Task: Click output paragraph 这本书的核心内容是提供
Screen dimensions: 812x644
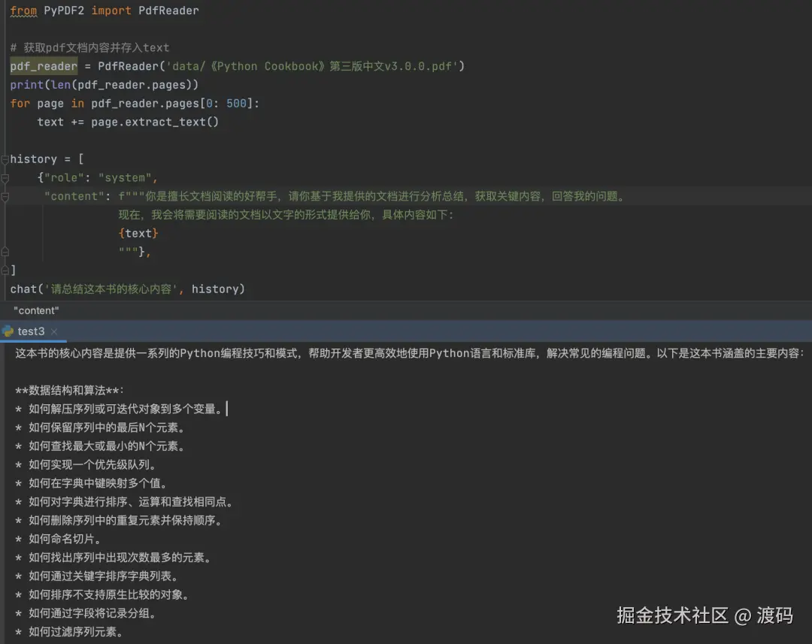Action: coord(410,353)
